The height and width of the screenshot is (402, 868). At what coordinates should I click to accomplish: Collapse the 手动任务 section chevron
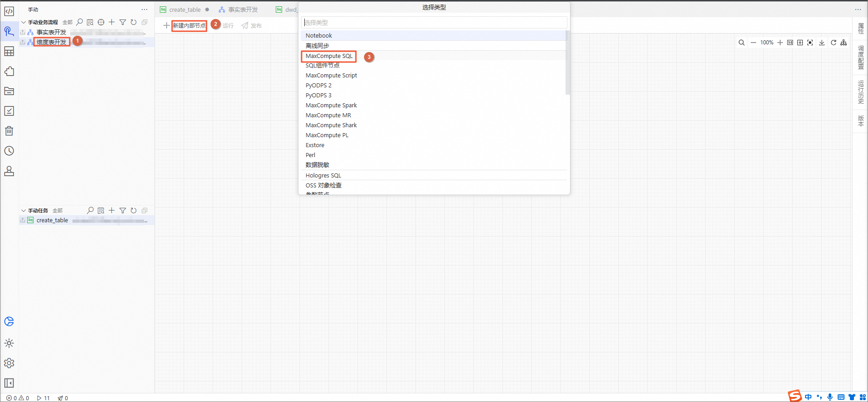pos(24,210)
